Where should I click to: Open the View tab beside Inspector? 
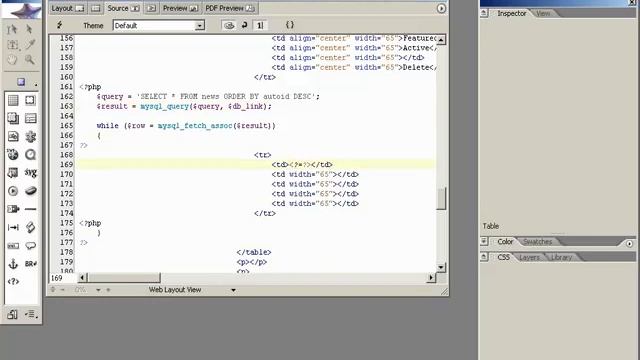pos(543,13)
